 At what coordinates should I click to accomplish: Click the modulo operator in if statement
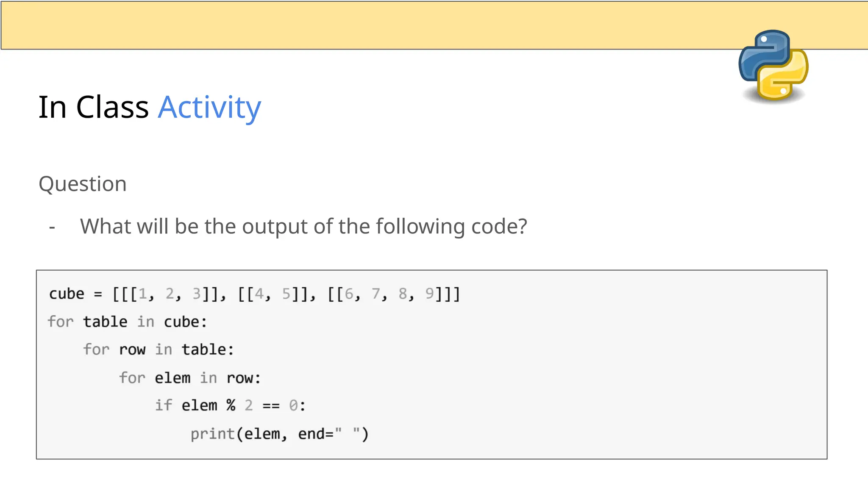(231, 405)
